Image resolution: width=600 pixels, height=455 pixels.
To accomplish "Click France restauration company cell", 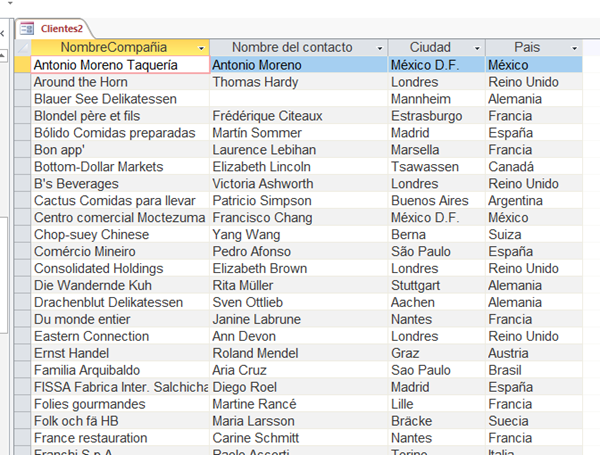I will click(x=120, y=438).
